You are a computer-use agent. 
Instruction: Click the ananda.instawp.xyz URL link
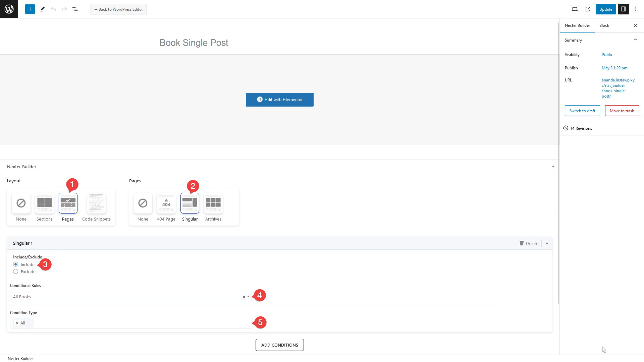tap(619, 88)
